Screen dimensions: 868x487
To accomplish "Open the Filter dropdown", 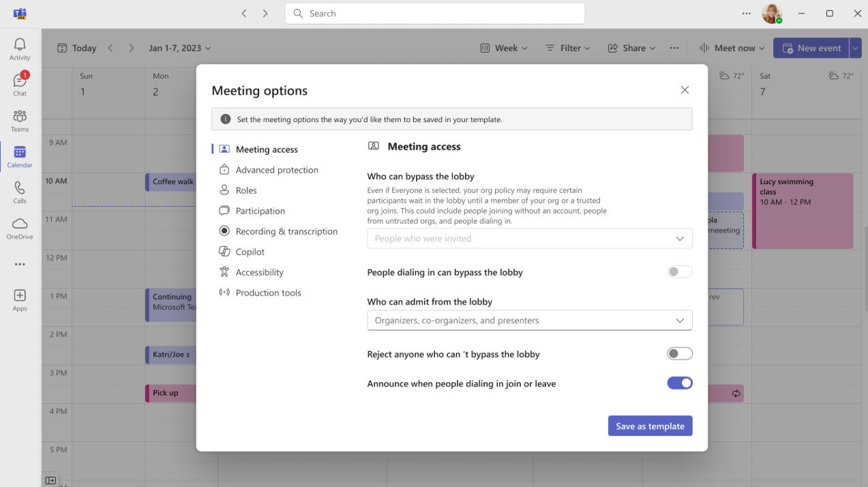I will click(x=568, y=48).
